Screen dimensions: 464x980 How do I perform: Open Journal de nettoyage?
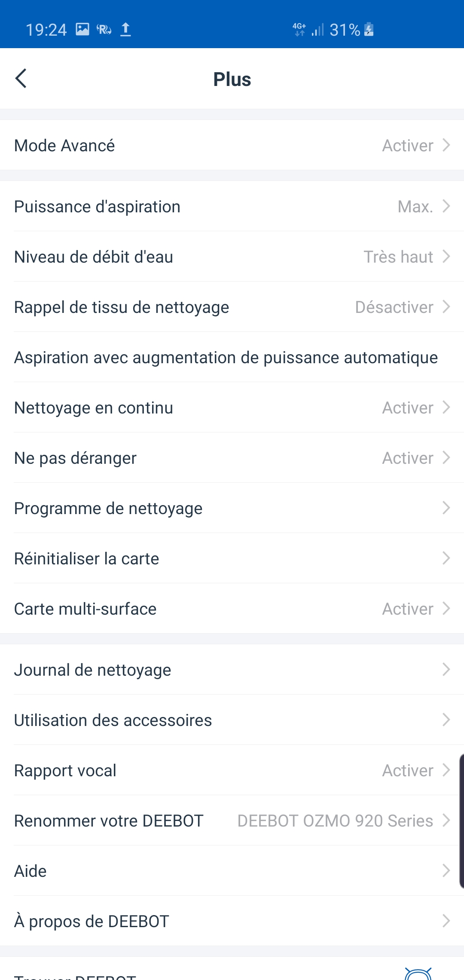click(x=232, y=670)
